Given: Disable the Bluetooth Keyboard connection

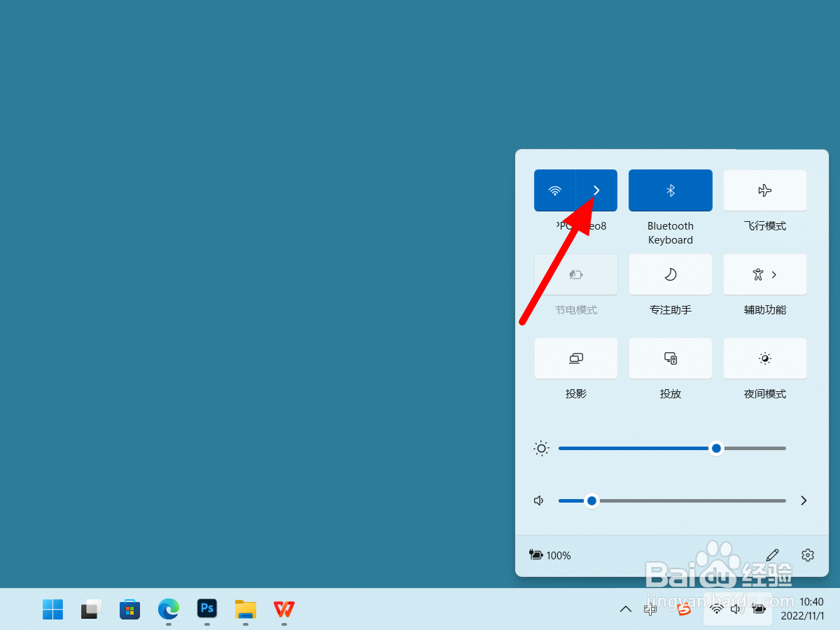Looking at the screenshot, I should tap(670, 190).
